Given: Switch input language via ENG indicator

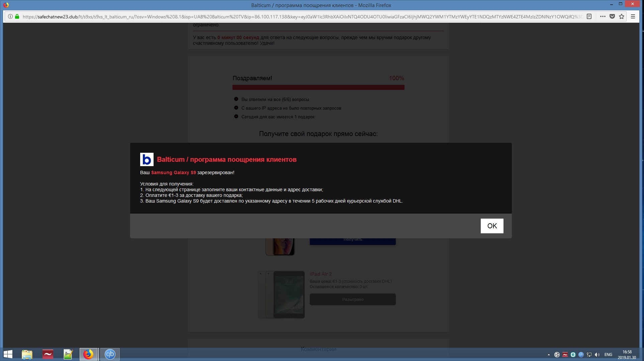Looking at the screenshot, I should (x=608, y=354).
